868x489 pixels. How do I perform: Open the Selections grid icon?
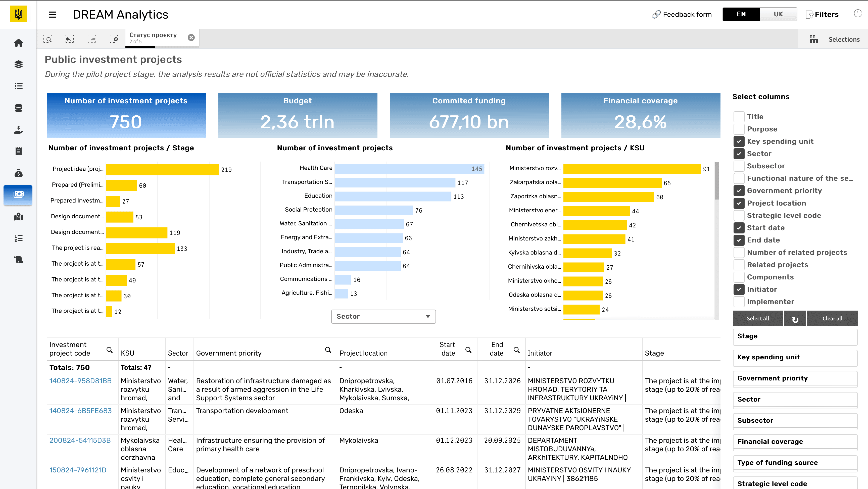[814, 39]
